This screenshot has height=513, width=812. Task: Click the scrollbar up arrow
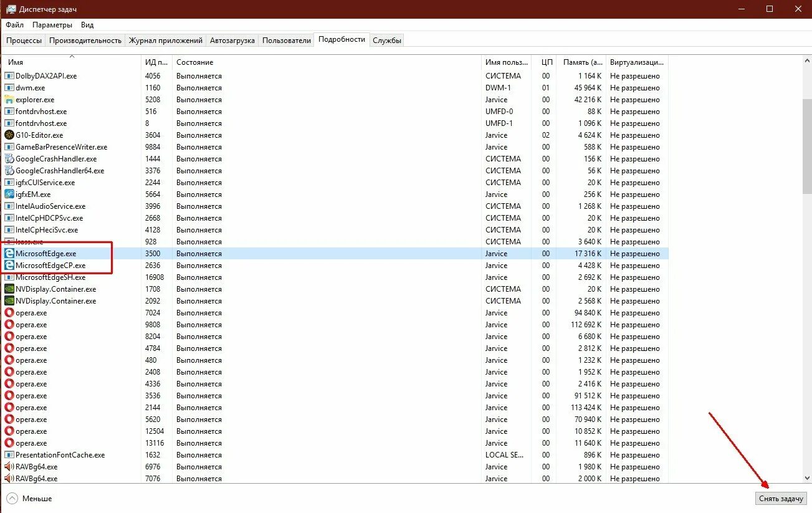click(x=808, y=61)
